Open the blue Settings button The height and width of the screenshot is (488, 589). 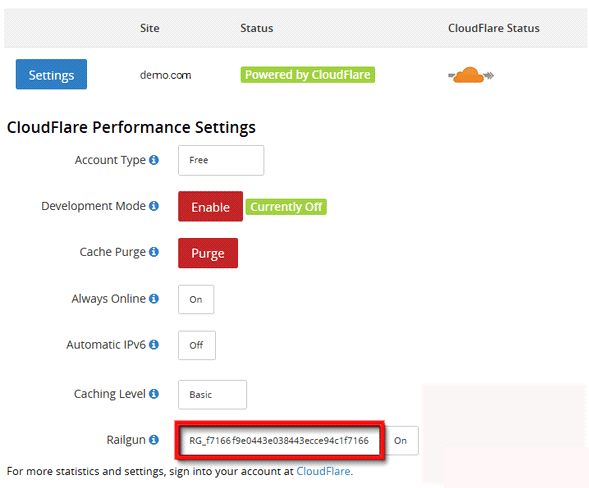tap(51, 74)
